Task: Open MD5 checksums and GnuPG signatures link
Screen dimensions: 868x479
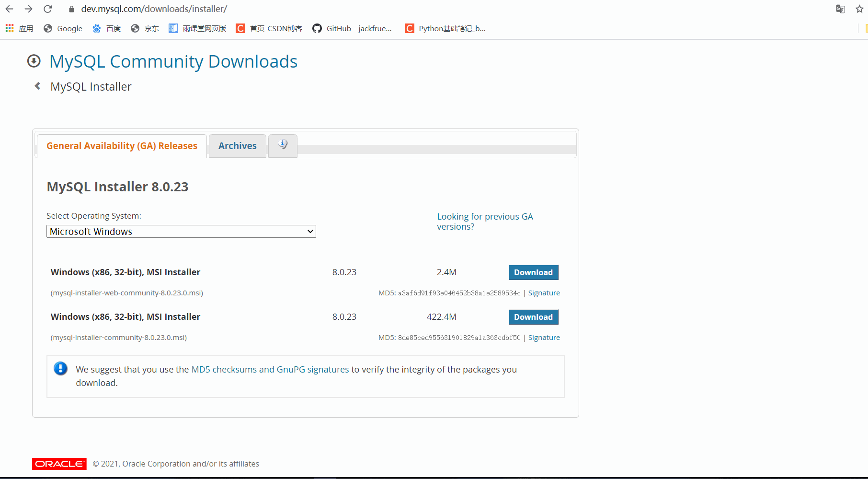Action: 270,370
